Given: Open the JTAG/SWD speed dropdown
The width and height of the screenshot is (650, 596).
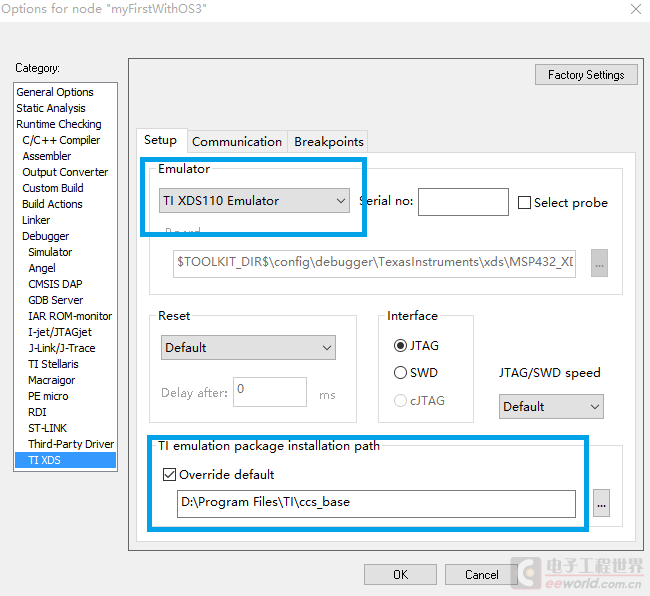Looking at the screenshot, I should [551, 407].
